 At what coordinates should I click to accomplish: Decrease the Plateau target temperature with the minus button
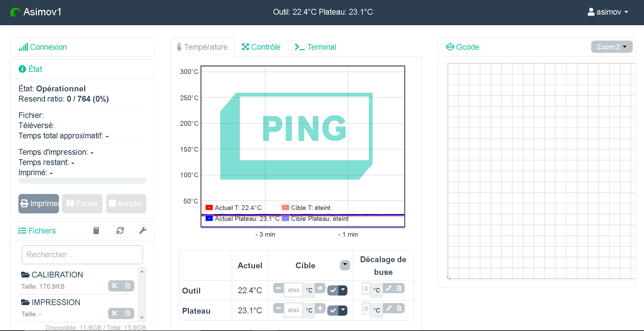[279, 309]
